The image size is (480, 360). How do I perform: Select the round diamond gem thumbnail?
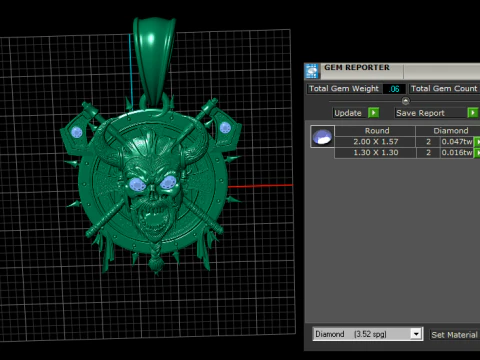pyautogui.click(x=322, y=136)
